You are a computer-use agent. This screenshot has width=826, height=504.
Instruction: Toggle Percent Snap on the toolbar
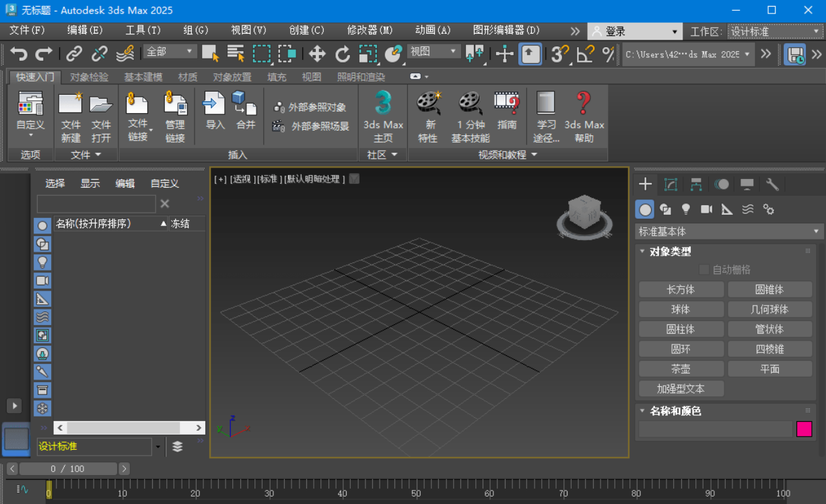(x=609, y=54)
